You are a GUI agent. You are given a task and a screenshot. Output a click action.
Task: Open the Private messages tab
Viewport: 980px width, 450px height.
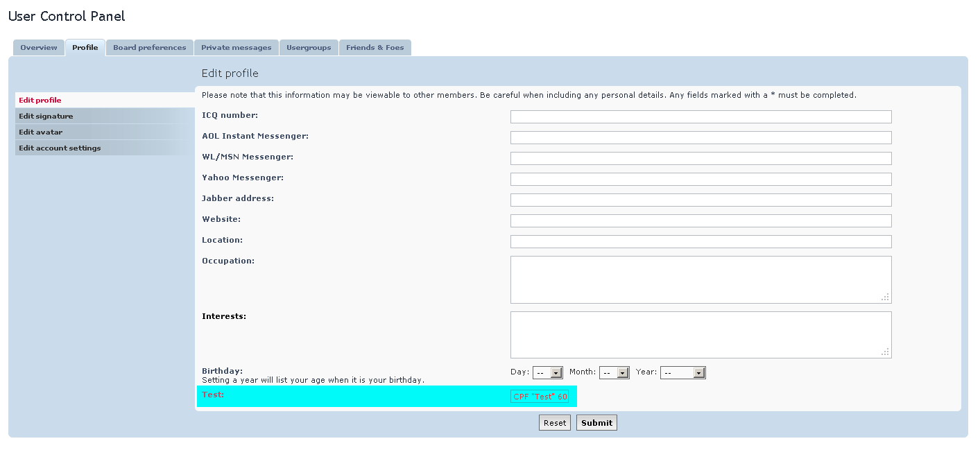tap(236, 48)
